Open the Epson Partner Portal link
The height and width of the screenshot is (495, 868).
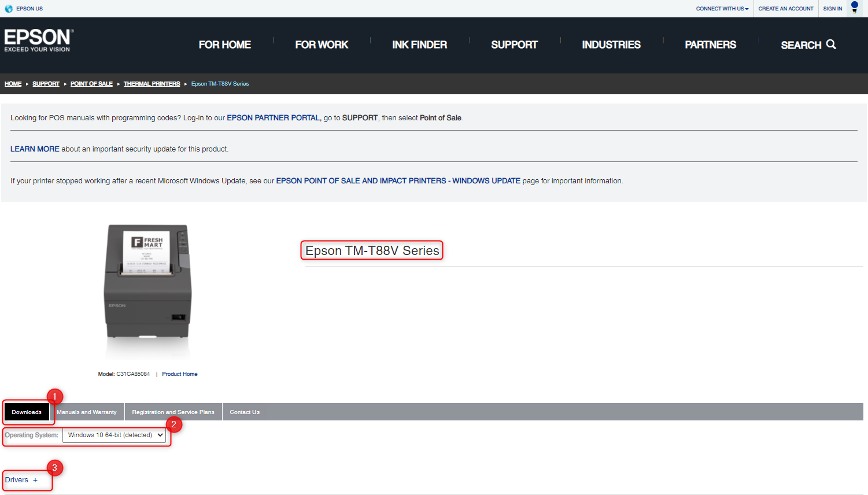273,118
